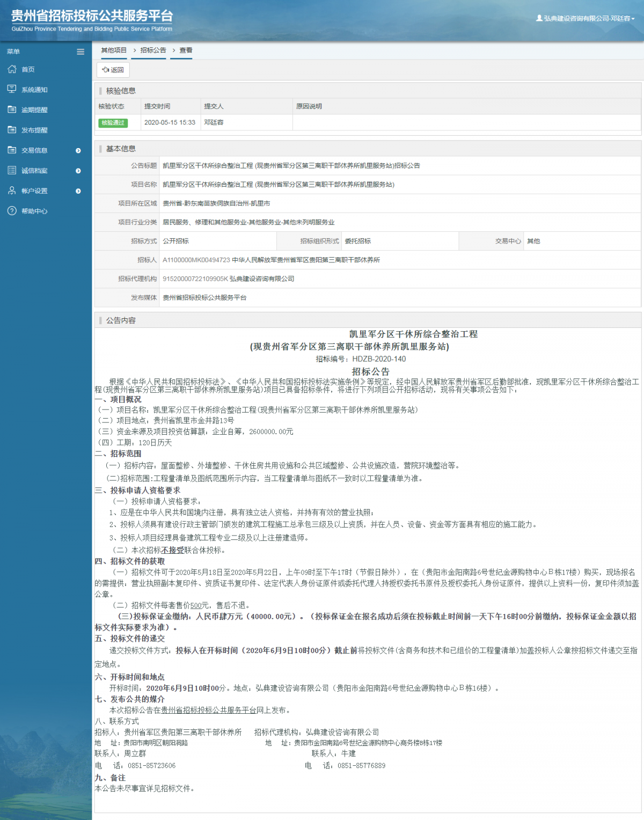Click the Home icon in sidebar
Screen dimensions: 644x820
tap(12, 69)
